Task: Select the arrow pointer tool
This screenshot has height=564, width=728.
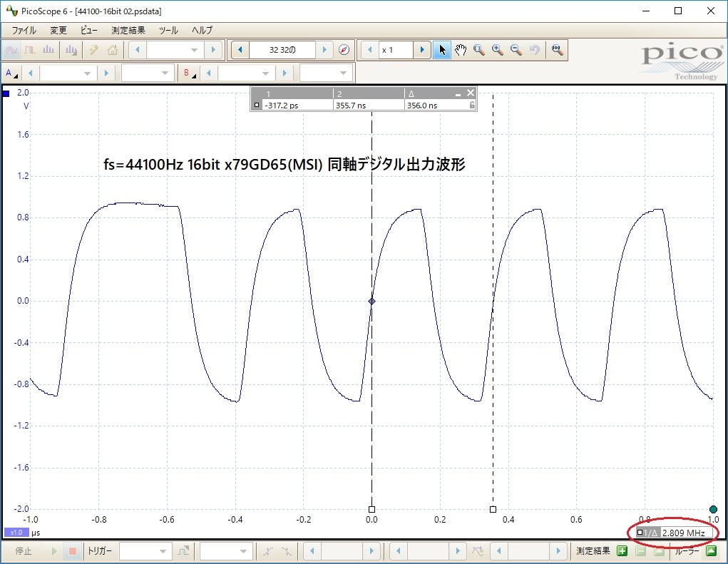Action: (x=441, y=50)
